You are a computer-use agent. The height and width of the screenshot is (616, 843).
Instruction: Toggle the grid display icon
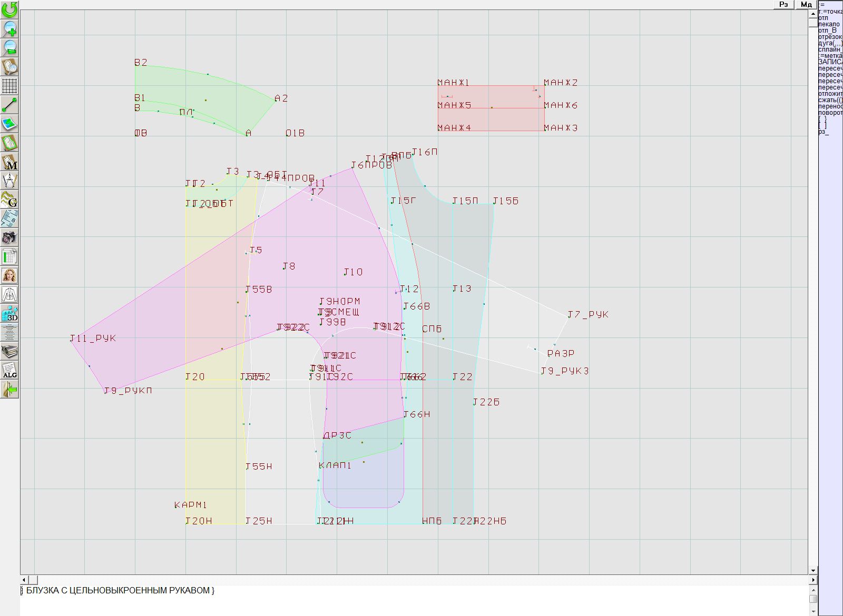(x=9, y=85)
